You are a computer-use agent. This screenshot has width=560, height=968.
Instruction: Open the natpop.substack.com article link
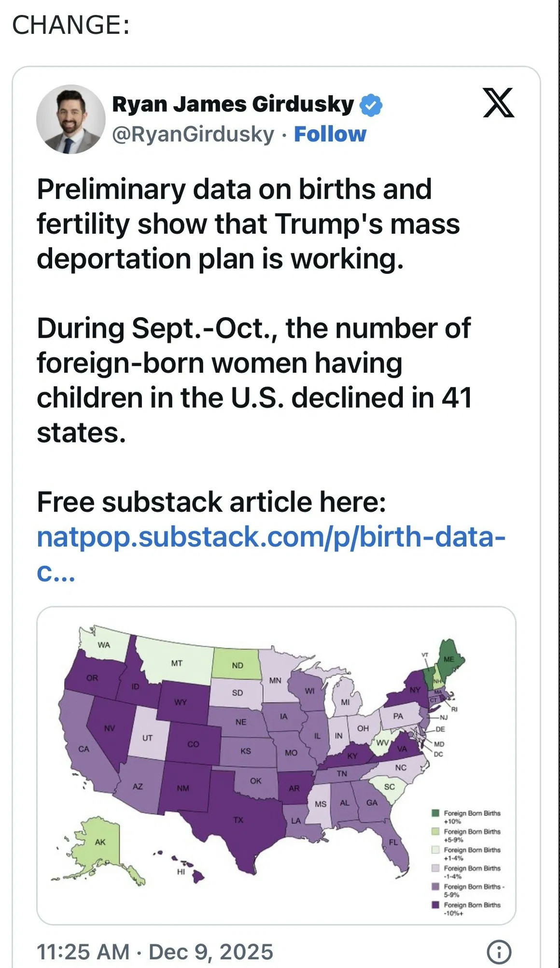pyautogui.click(x=271, y=537)
